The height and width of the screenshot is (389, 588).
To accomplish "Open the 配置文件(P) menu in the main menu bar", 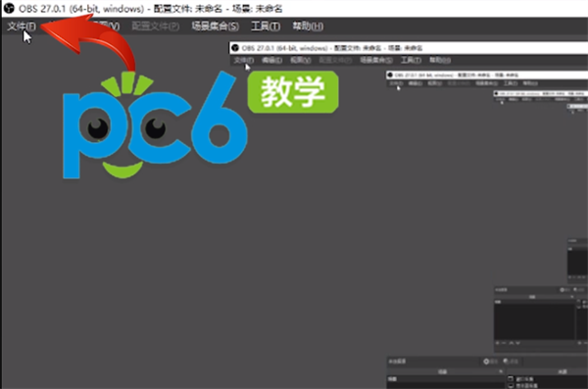I will click(x=156, y=26).
